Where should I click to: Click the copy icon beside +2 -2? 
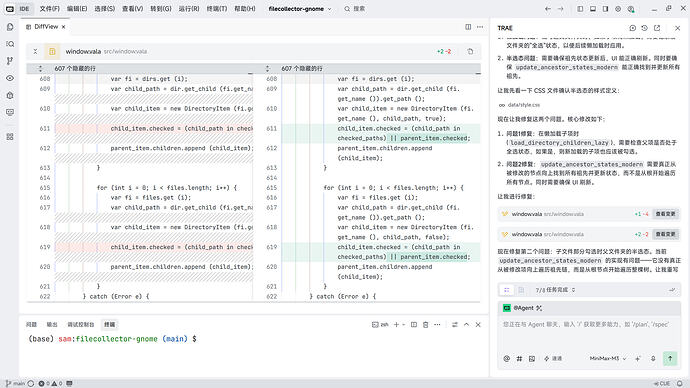(470, 51)
